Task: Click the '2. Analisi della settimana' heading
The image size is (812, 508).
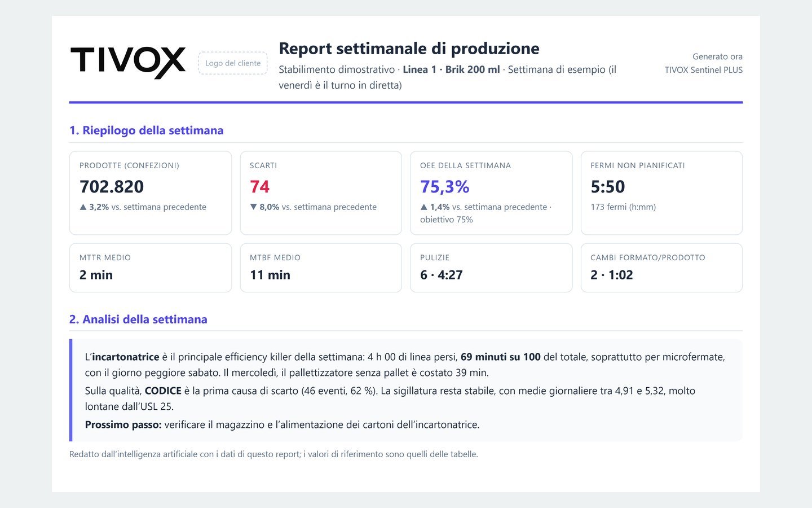Action: (x=138, y=319)
